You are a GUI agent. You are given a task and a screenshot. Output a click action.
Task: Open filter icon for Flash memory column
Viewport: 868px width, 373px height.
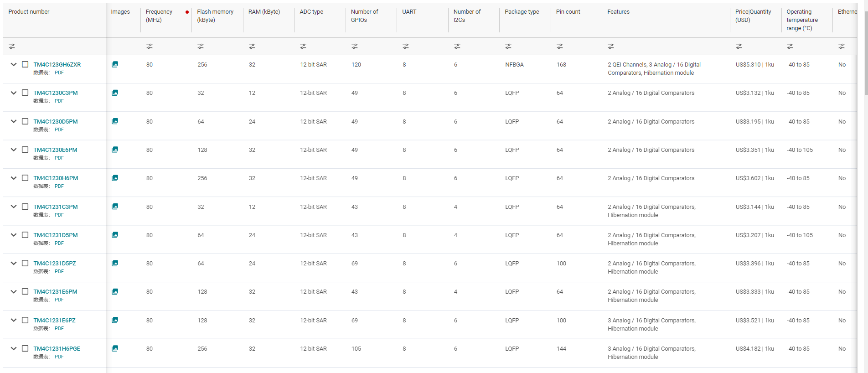(201, 47)
